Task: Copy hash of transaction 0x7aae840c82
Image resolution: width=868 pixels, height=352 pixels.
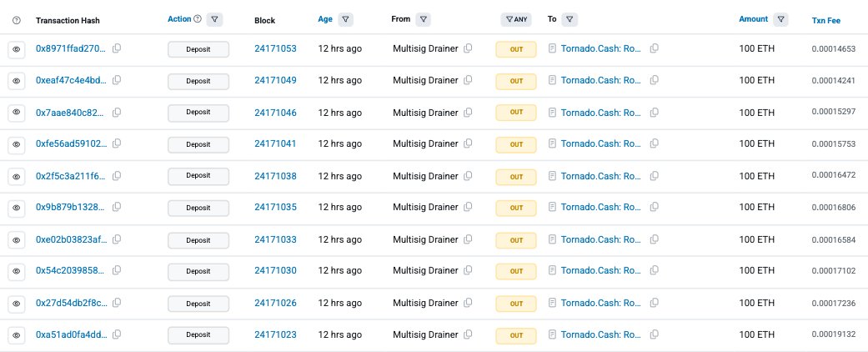Action: [117, 113]
